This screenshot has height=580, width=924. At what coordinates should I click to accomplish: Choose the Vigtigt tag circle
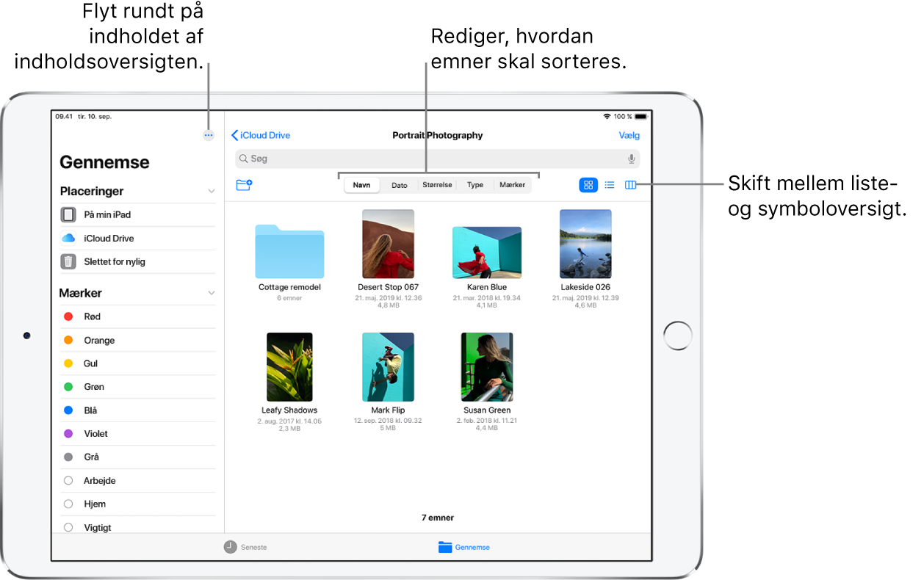point(68,527)
